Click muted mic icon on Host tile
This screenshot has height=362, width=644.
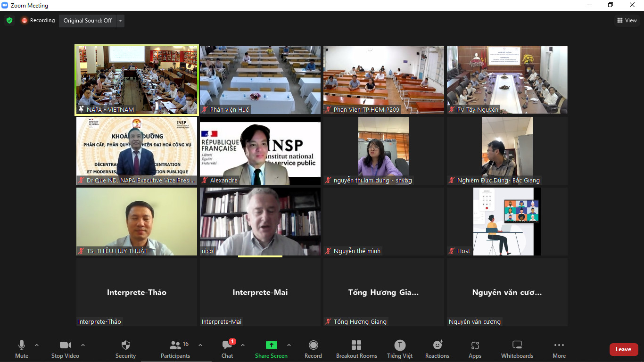click(452, 251)
